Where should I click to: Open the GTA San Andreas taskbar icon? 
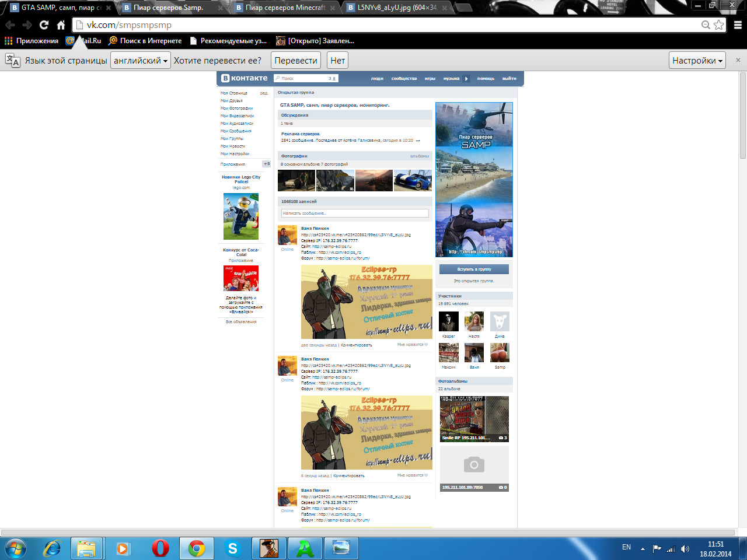click(268, 549)
